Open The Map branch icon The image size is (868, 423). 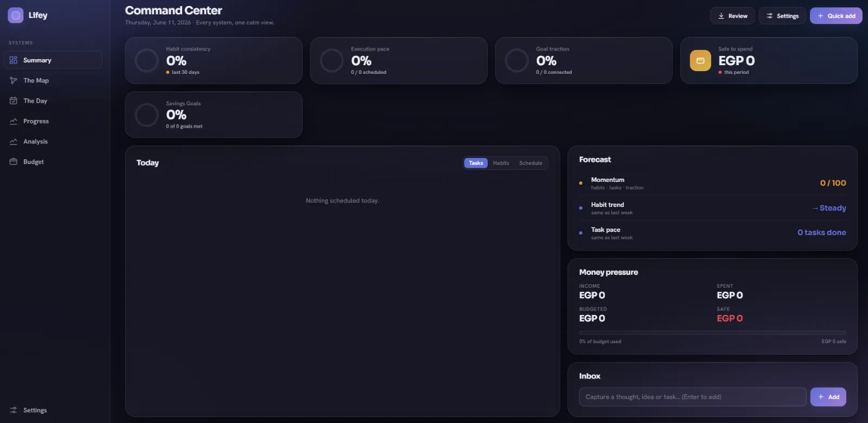14,80
